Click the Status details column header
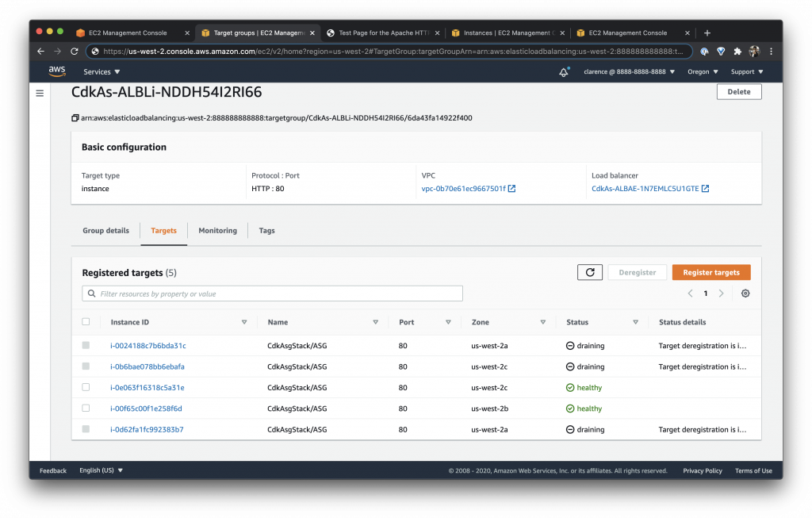Viewport: 812px width, 518px height. coord(682,322)
